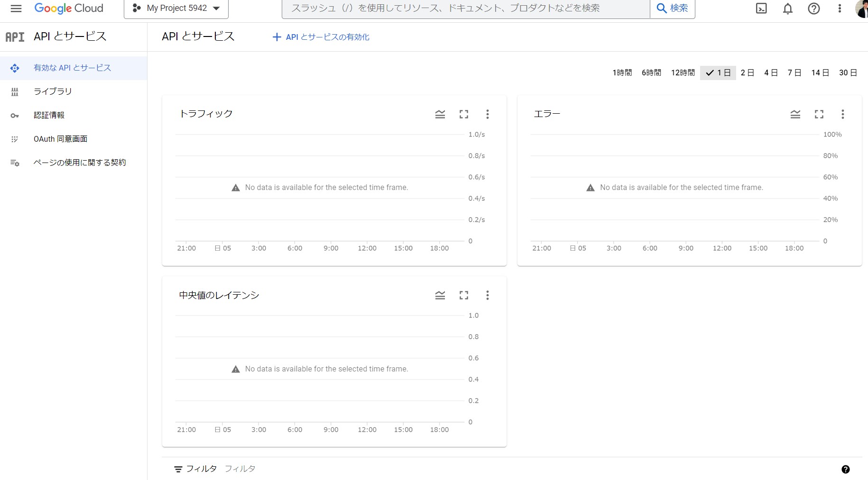Click the chart style icon on エラー card
The image size is (868, 480).
(x=795, y=114)
